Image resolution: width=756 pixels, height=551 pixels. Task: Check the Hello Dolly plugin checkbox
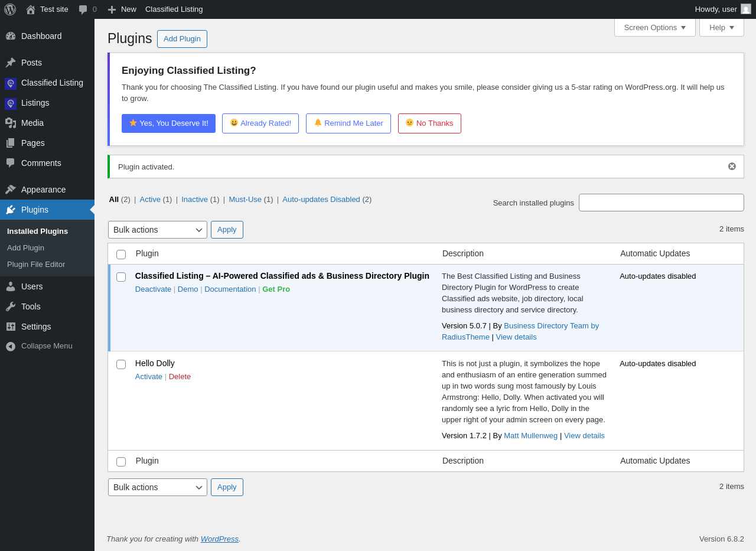pyautogui.click(x=121, y=364)
